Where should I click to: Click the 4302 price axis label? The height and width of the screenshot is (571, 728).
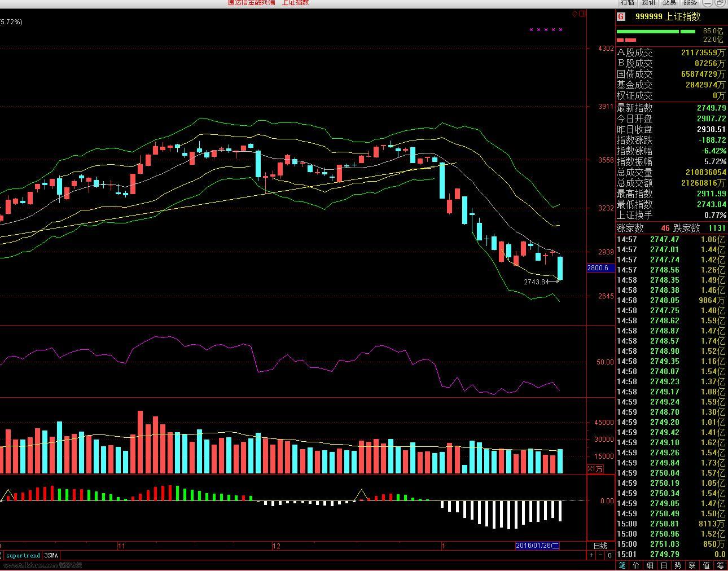(x=606, y=49)
